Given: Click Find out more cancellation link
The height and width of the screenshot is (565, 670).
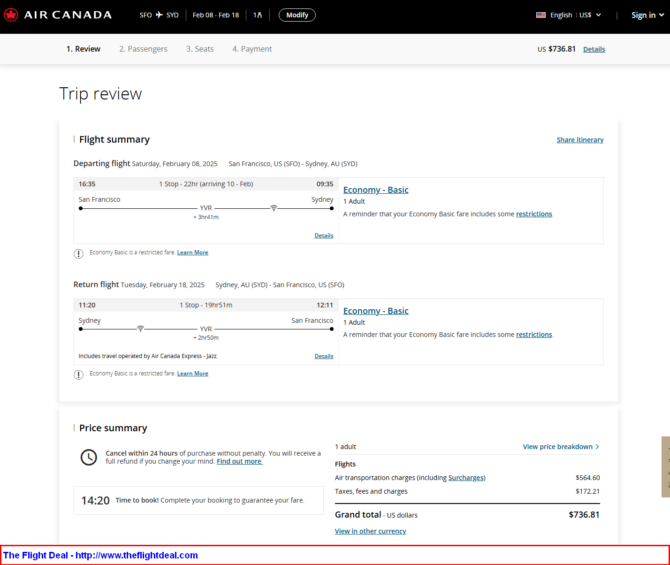Looking at the screenshot, I should (x=239, y=462).
